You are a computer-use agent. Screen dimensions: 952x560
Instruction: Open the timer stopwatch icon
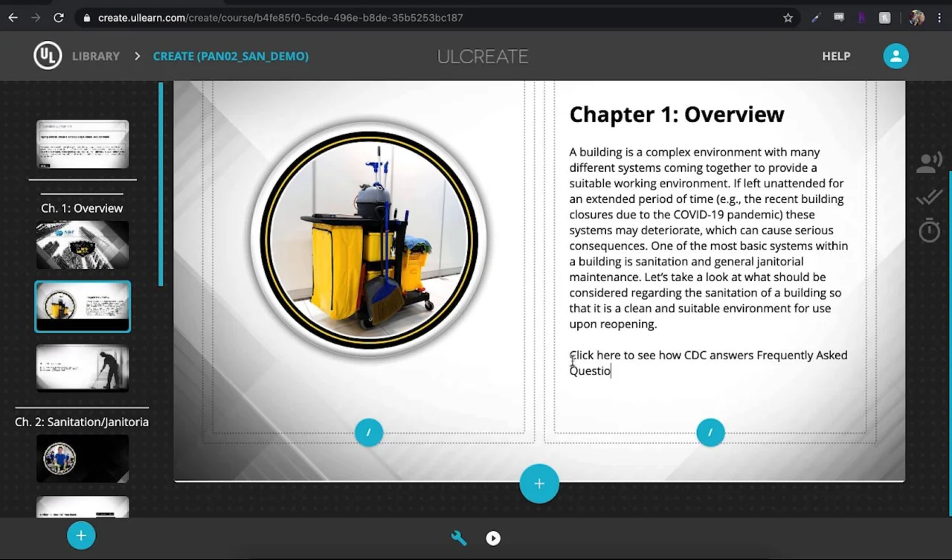pyautogui.click(x=929, y=231)
